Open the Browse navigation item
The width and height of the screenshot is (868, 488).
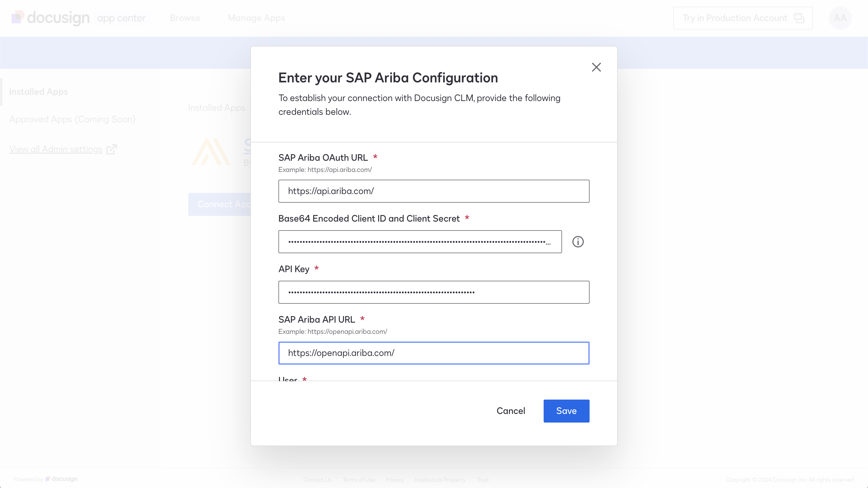[x=185, y=18]
